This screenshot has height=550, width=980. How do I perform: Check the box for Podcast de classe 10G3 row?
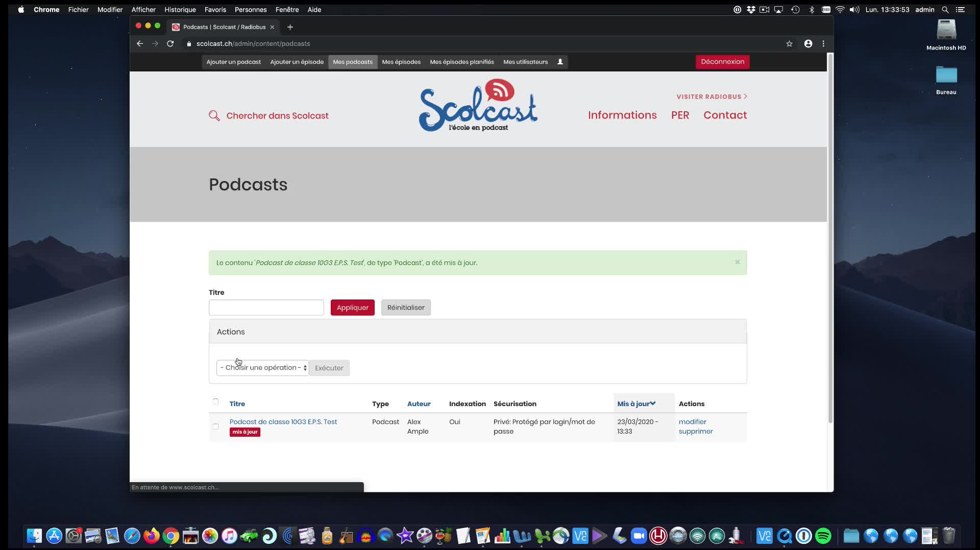[x=215, y=427]
